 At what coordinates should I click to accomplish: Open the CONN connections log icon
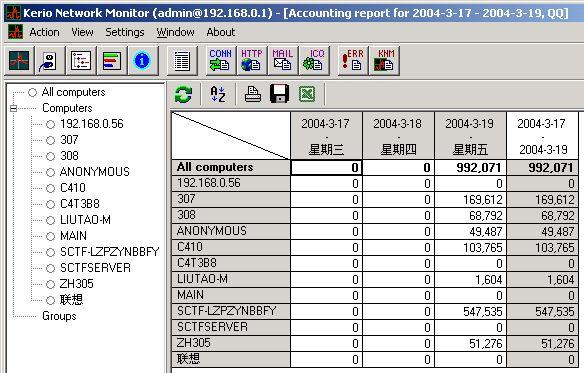220,60
